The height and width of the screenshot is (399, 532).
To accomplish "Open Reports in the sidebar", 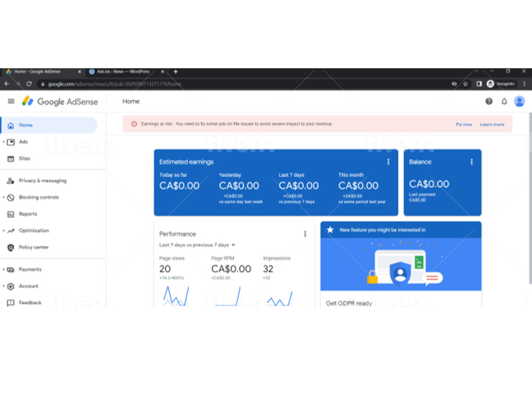I will click(28, 214).
